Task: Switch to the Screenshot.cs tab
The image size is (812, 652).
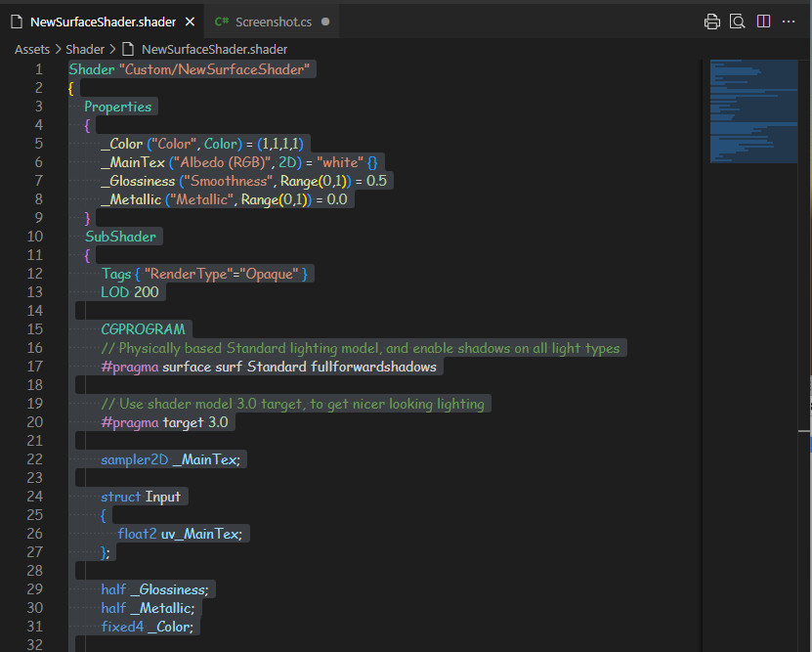Action: coord(273,22)
